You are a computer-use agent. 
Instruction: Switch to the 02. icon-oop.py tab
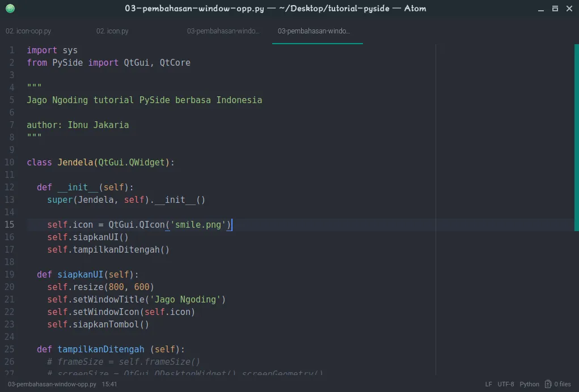click(28, 31)
